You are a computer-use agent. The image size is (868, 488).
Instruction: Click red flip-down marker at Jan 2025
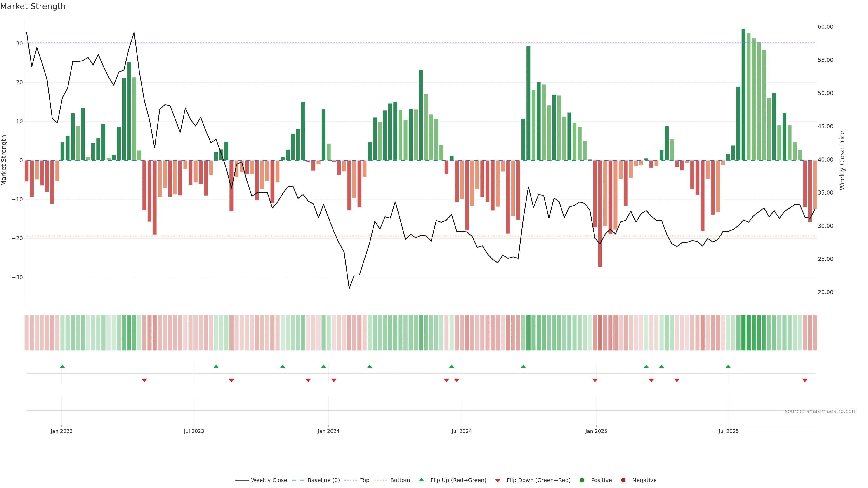point(595,380)
